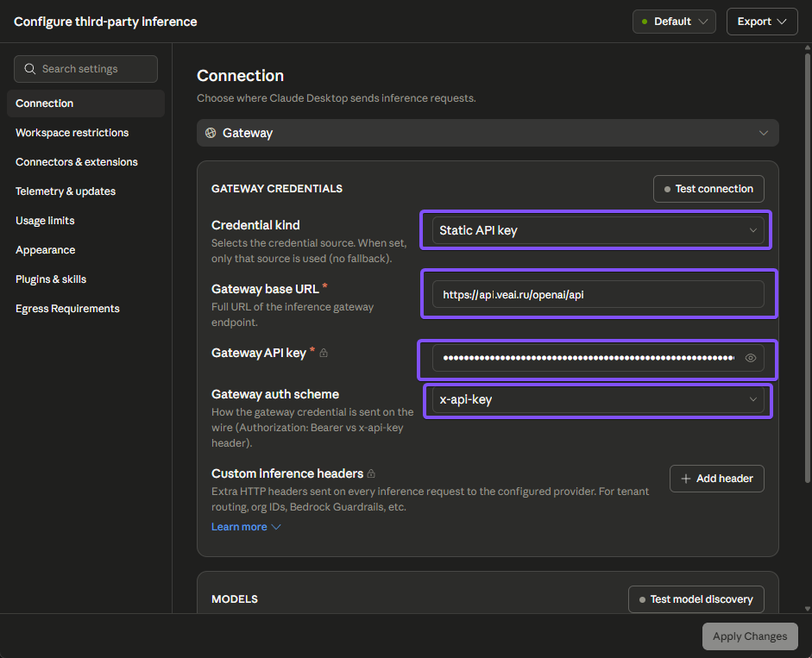Screen dimensions: 812x658
Task: Click the green status dot in Default
Action: tap(645, 22)
